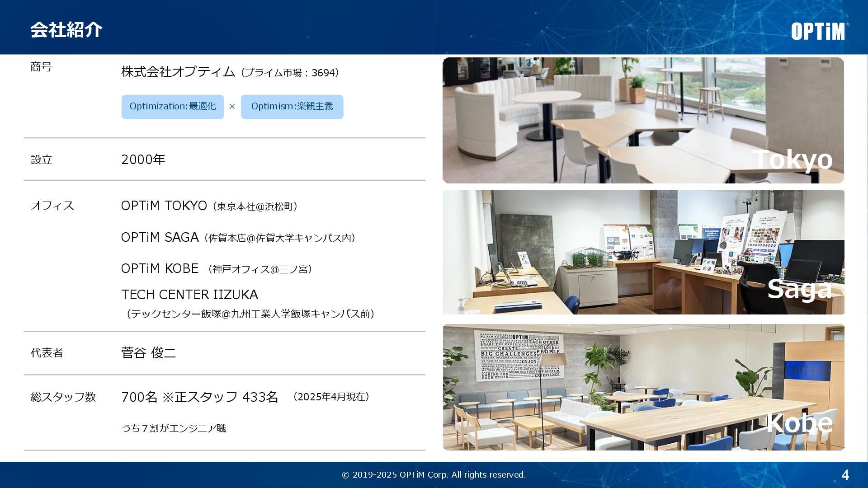Open the Kobe office photo

(x=643, y=387)
